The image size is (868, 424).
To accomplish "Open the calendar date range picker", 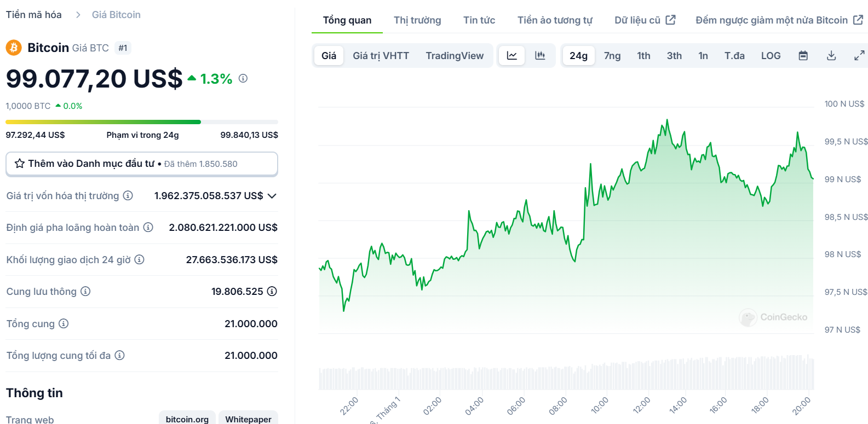I will (803, 55).
